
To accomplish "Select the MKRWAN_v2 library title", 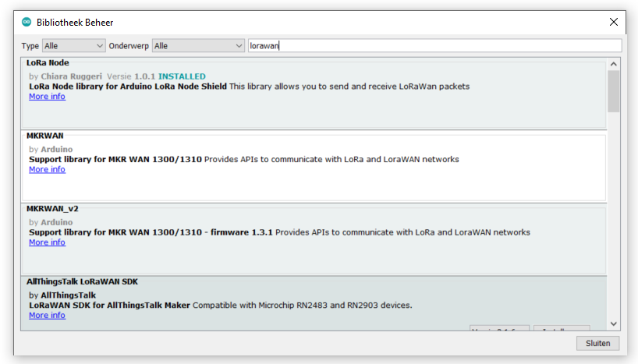I will 52,209.
